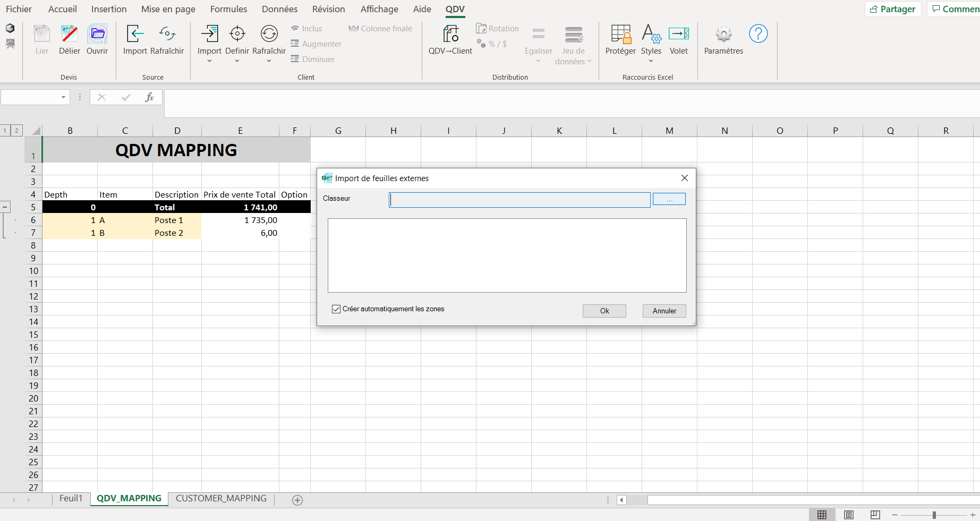Click the zoom out minus button
Viewport: 980px width, 521px height.
(x=895, y=515)
